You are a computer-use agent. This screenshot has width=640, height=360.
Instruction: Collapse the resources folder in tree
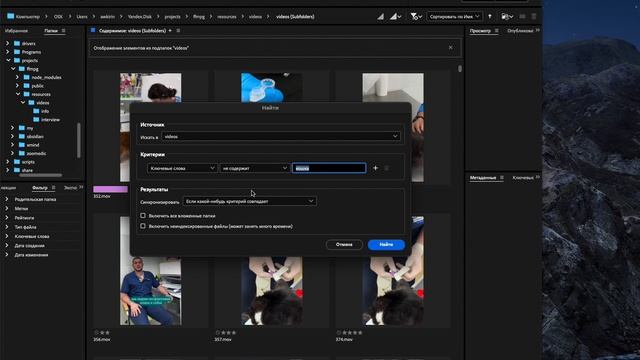click(x=18, y=94)
